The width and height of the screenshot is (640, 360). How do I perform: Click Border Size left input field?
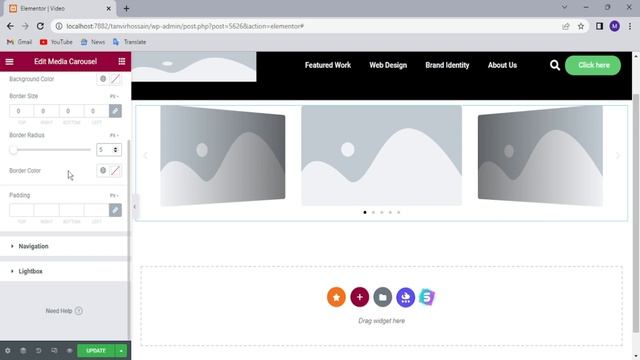click(x=96, y=111)
